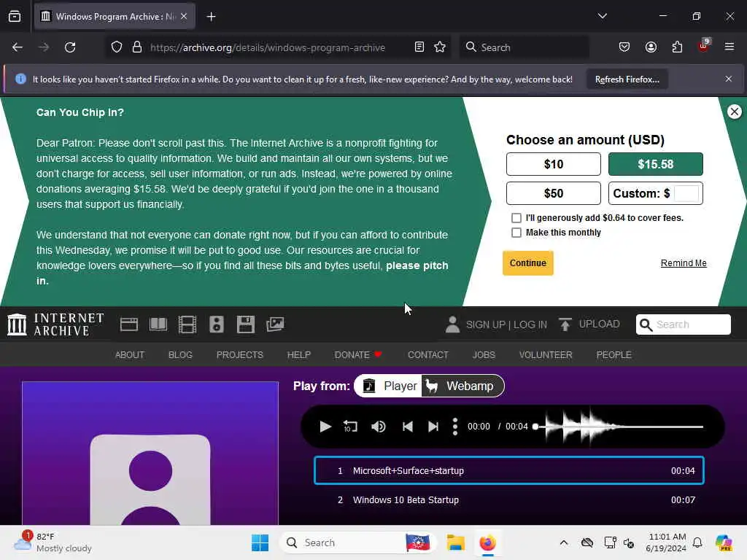Viewport: 747px width, 560px height.
Task: List all tabs dropdown arrow
Action: [602, 16]
